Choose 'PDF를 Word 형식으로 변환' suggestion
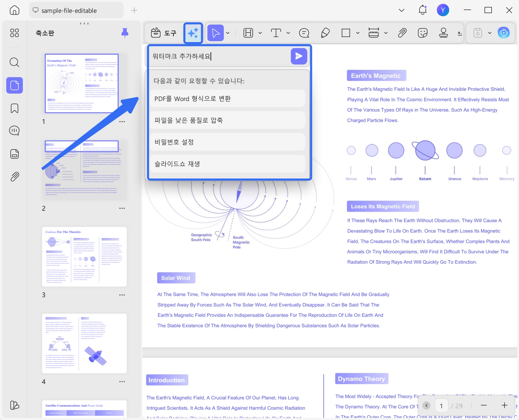The height and width of the screenshot is (420, 519). [227, 99]
